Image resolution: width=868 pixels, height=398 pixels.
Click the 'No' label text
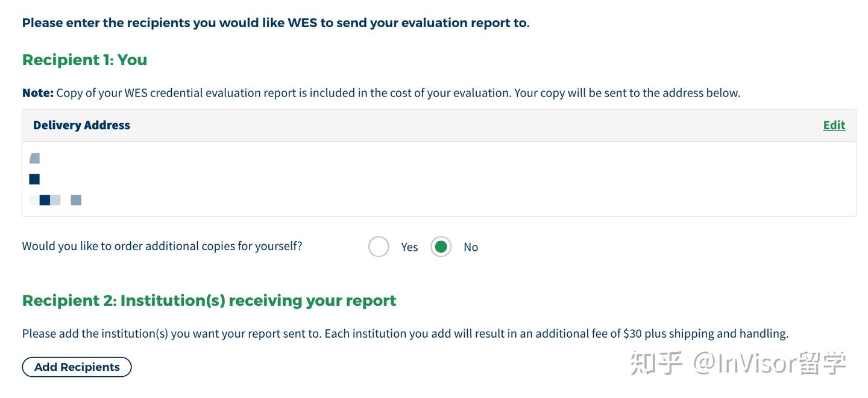point(471,247)
